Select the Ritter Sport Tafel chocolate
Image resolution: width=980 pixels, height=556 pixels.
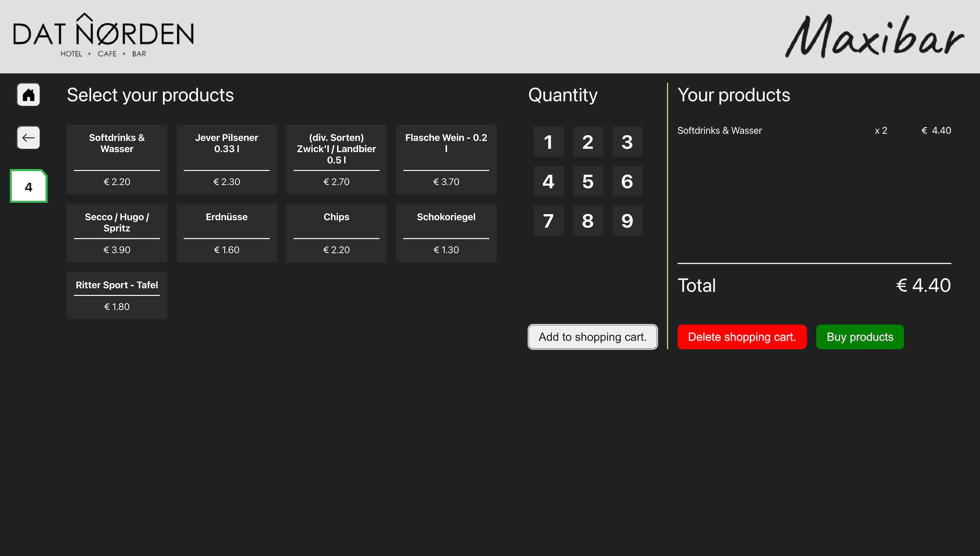117,295
